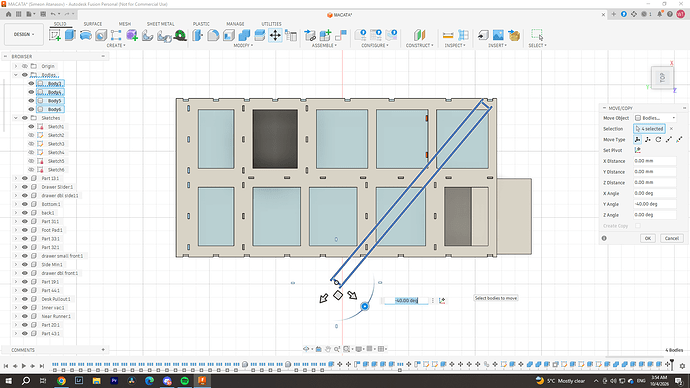Switch to the Utilities tab

tap(272, 24)
